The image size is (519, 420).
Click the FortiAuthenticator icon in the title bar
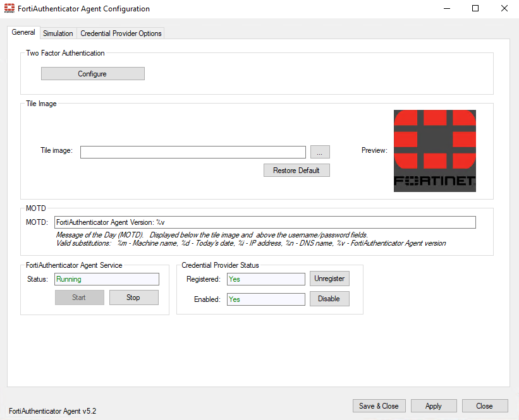9,8
